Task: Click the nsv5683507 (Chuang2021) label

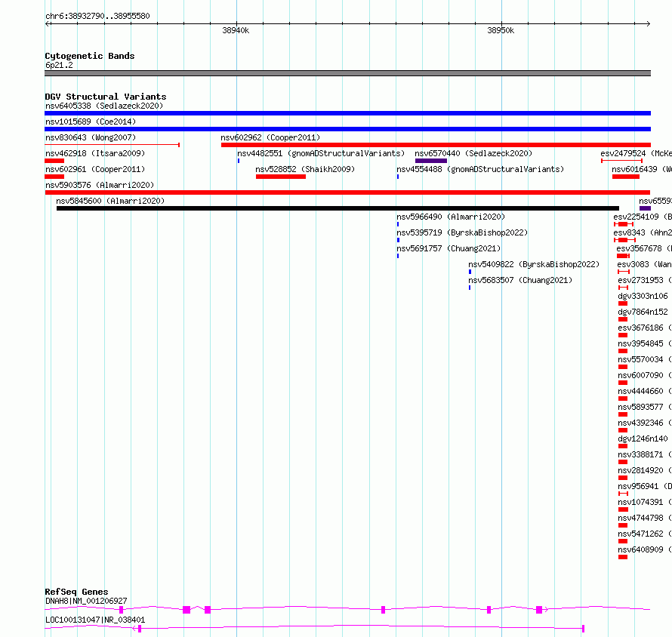Action: [x=520, y=280]
